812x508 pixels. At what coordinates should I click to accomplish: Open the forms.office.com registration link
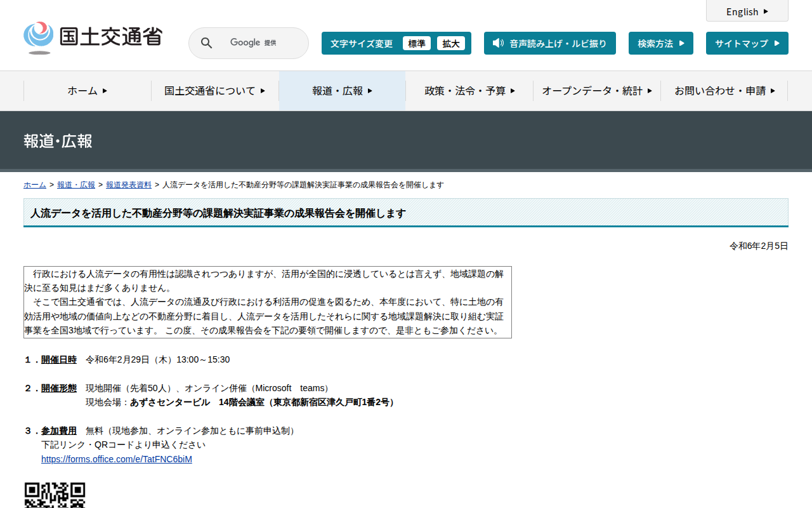117,459
